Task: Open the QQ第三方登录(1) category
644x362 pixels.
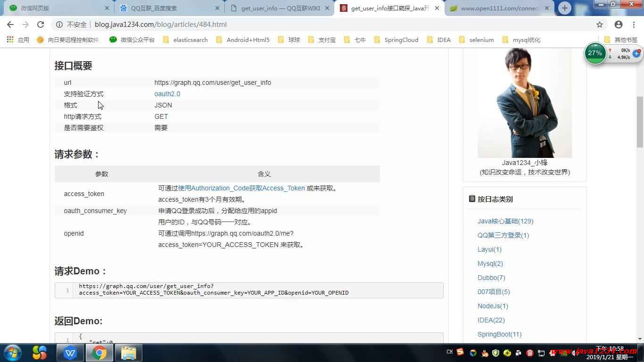Action: tap(503, 235)
